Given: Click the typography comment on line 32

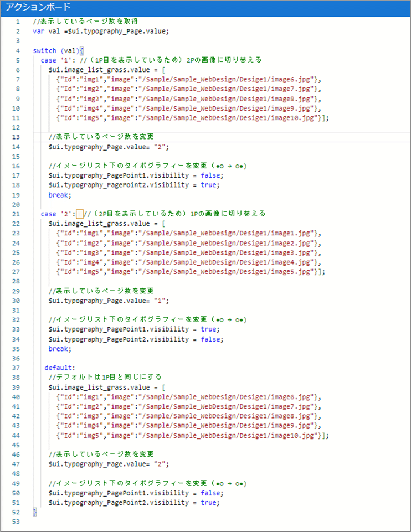Looking at the screenshot, I should pyautogui.click(x=148, y=319).
